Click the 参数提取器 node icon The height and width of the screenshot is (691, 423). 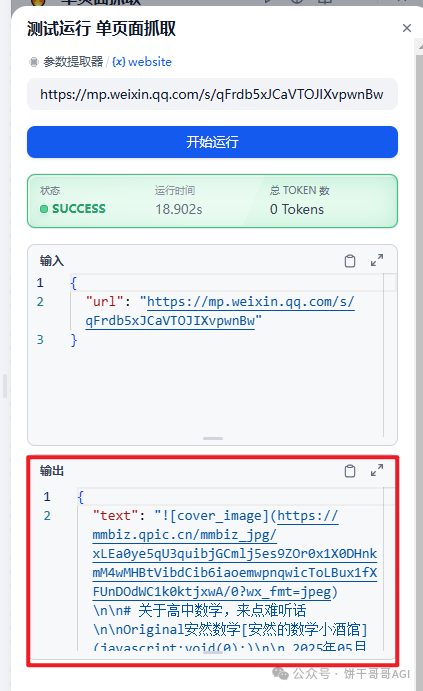tap(33, 62)
